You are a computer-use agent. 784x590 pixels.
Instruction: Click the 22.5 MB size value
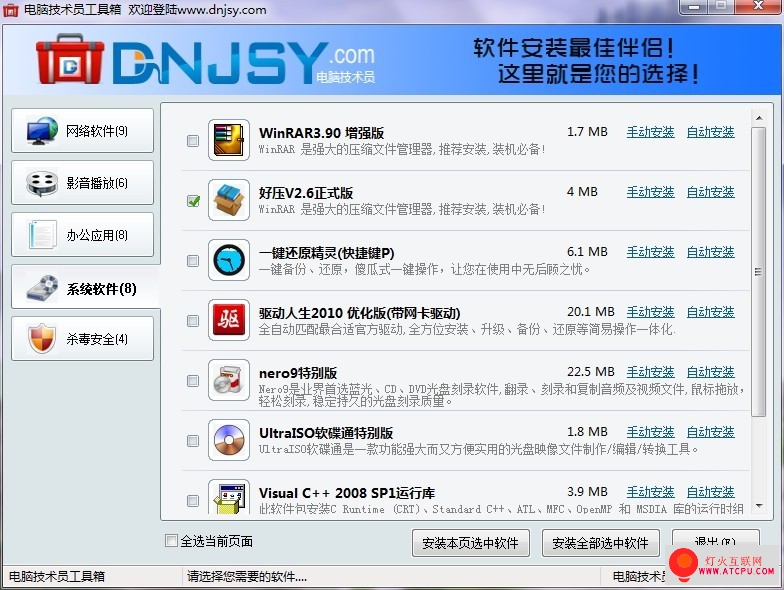(590, 372)
